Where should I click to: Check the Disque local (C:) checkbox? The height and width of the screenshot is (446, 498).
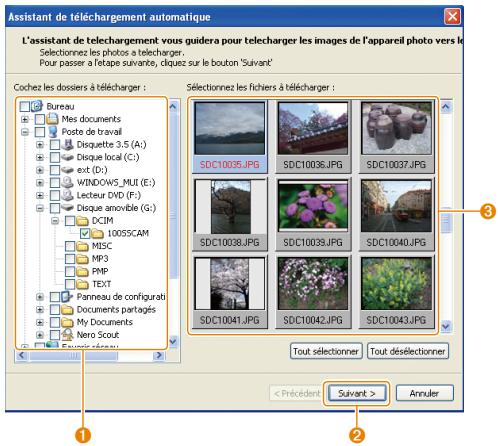[55, 157]
